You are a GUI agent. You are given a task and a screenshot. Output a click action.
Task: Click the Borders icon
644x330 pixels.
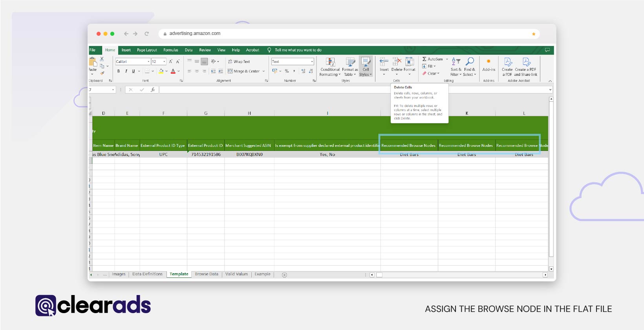147,71
